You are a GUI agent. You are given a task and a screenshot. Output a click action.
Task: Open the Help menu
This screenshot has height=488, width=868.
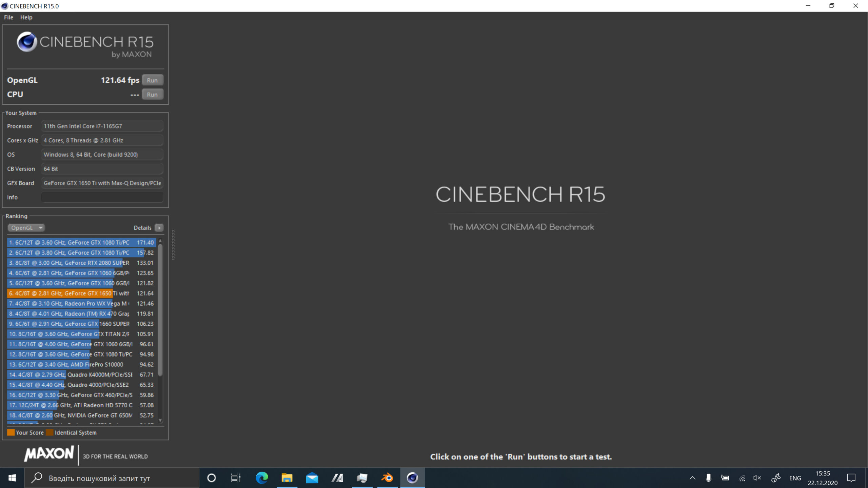[x=26, y=17]
